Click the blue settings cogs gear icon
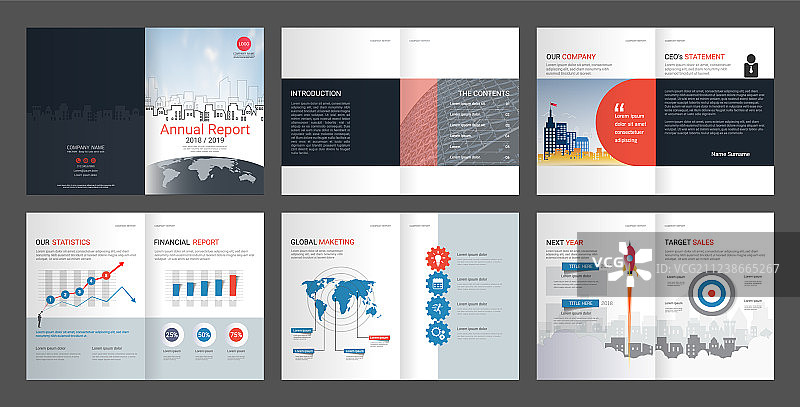Screen dimensions: 800x407 436,331
